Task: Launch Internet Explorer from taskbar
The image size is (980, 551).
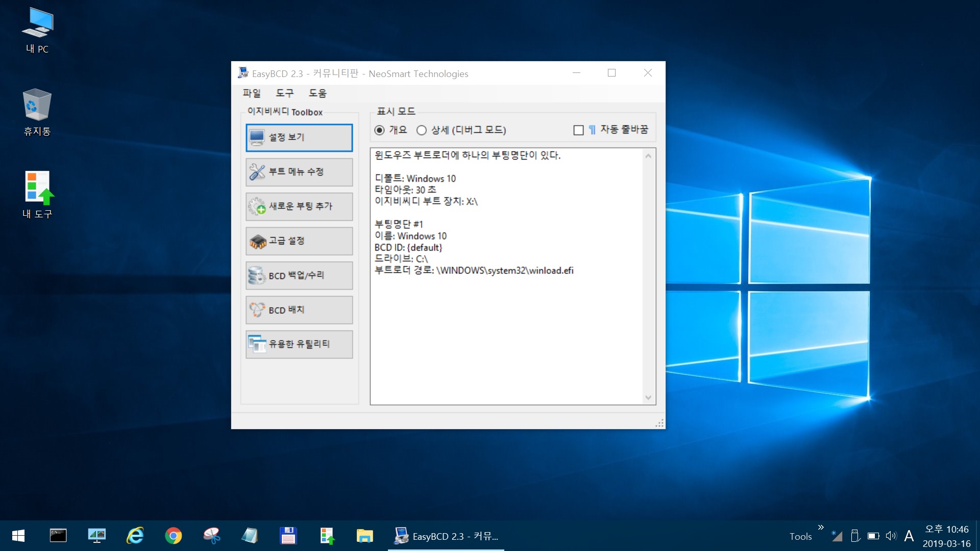Action: (135, 536)
